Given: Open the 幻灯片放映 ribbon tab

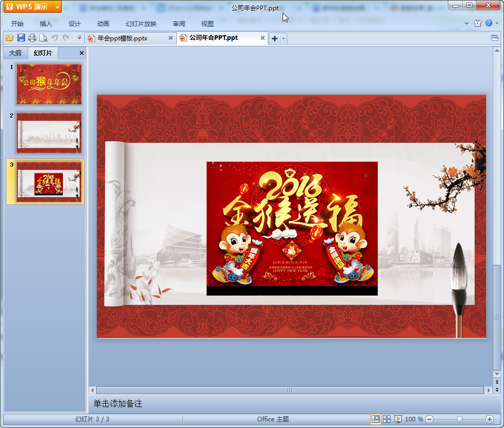Looking at the screenshot, I should pyautogui.click(x=141, y=24).
